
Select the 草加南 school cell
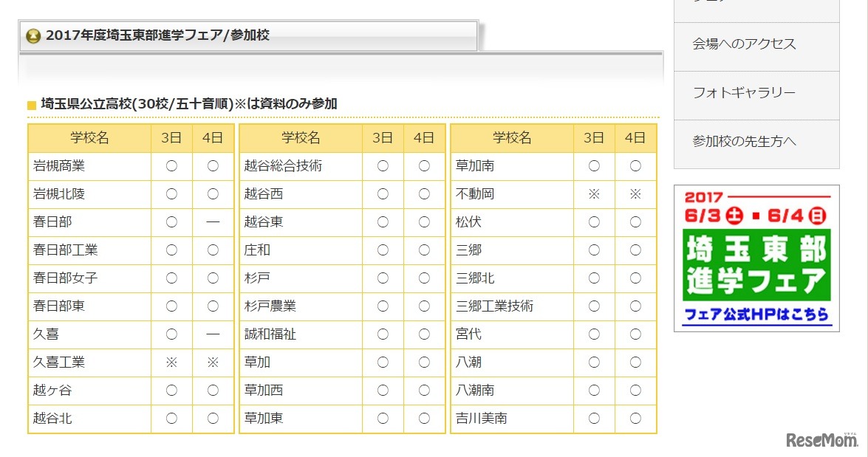[x=476, y=166]
